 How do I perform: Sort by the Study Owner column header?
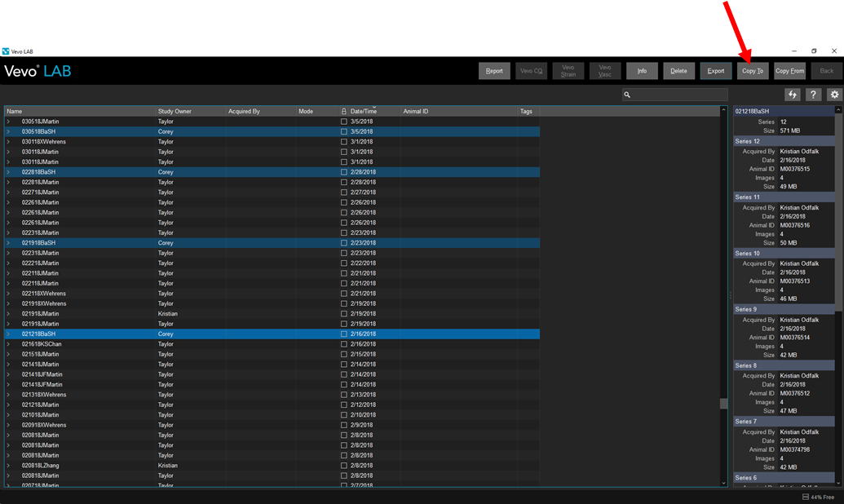190,112
